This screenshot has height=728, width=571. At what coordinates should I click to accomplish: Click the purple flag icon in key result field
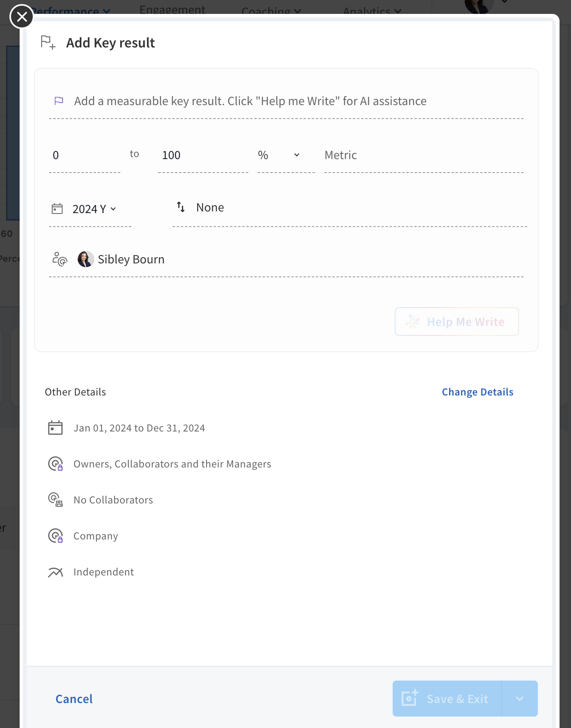[x=59, y=101]
